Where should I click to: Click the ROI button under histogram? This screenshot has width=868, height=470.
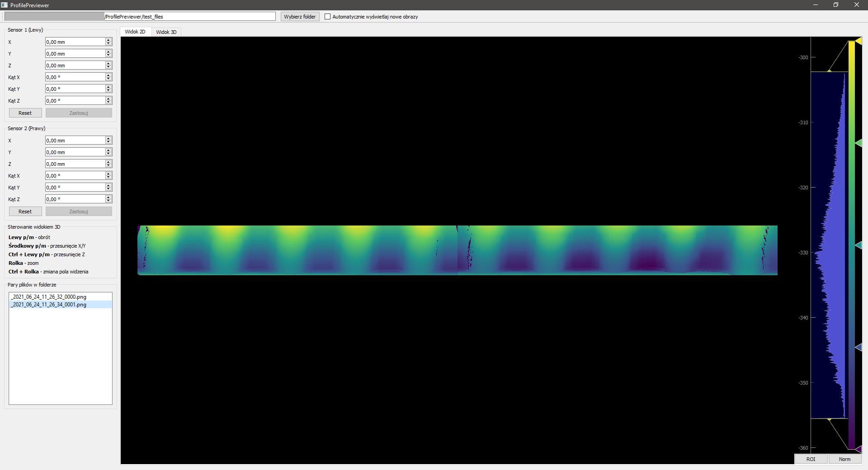811,459
